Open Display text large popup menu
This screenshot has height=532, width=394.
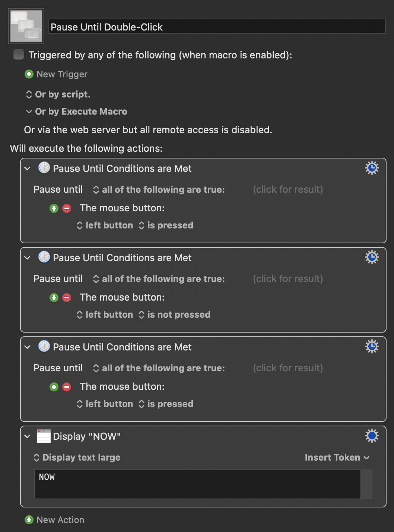[x=77, y=458]
